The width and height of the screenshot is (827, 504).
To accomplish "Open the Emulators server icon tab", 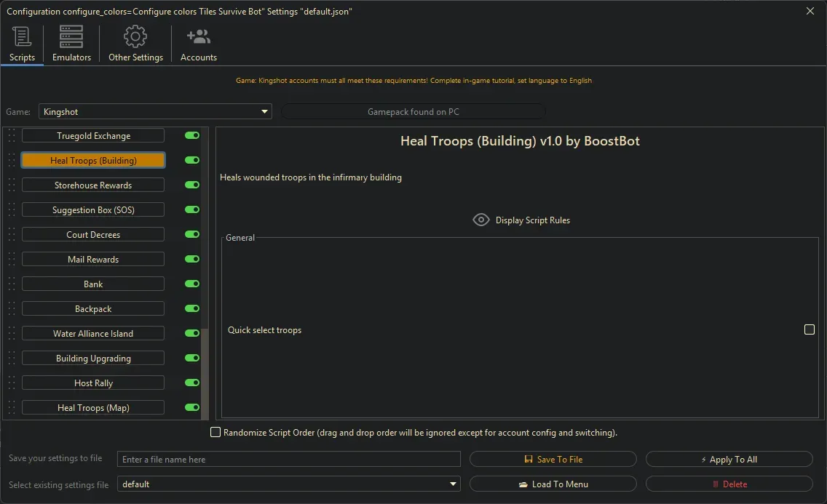I will 71,37.
